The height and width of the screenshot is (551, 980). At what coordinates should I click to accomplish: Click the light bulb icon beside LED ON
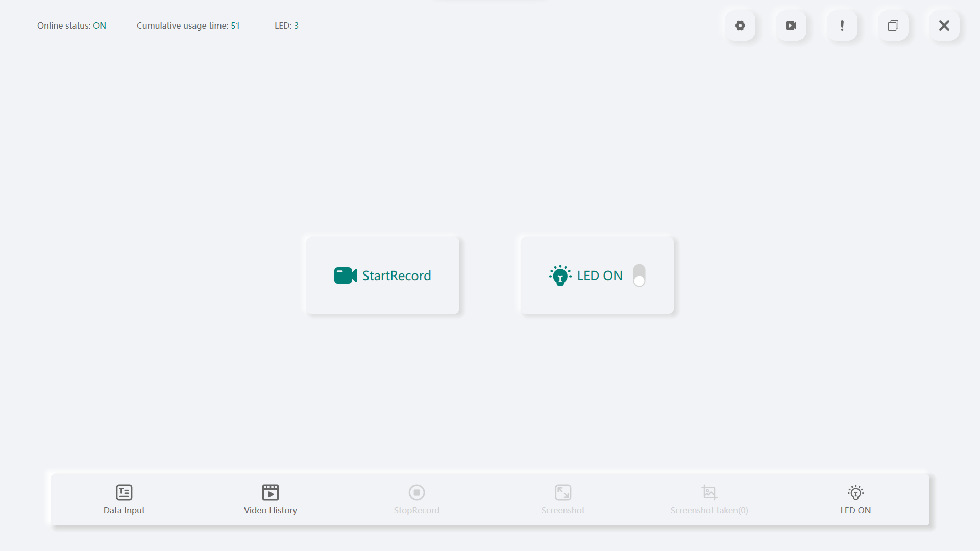coord(560,275)
